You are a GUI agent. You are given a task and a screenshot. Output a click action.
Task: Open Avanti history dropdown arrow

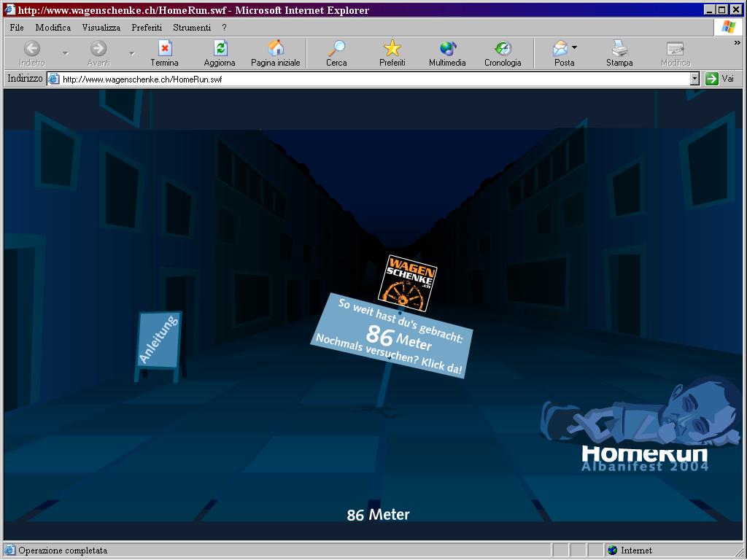click(x=132, y=53)
